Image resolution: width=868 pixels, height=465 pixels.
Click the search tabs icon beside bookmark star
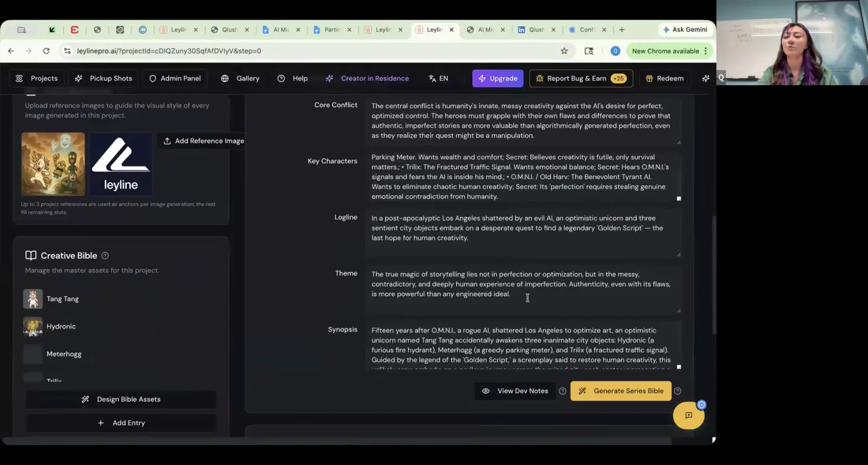pos(589,51)
